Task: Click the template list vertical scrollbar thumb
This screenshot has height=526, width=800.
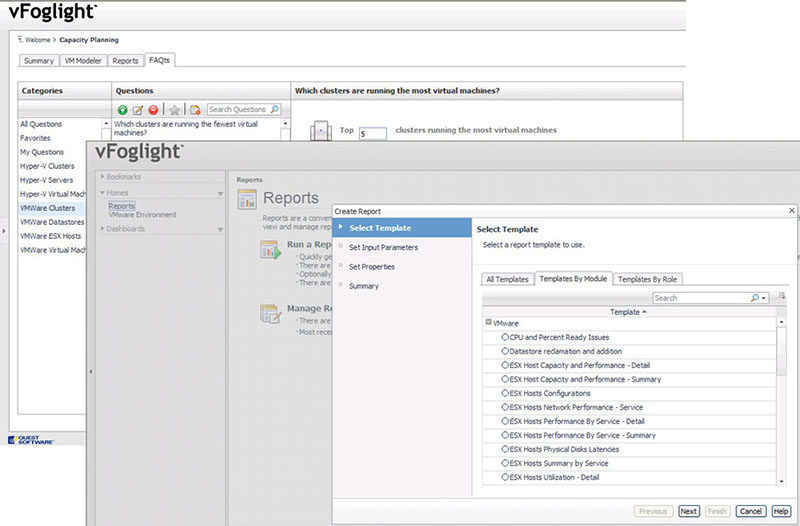Action: tap(781, 351)
